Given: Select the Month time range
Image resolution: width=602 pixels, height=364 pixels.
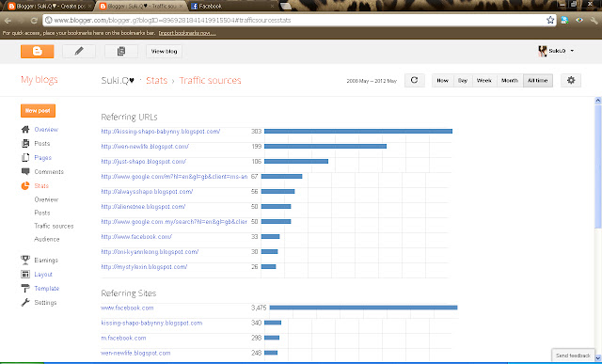Looking at the screenshot, I should pyautogui.click(x=510, y=80).
